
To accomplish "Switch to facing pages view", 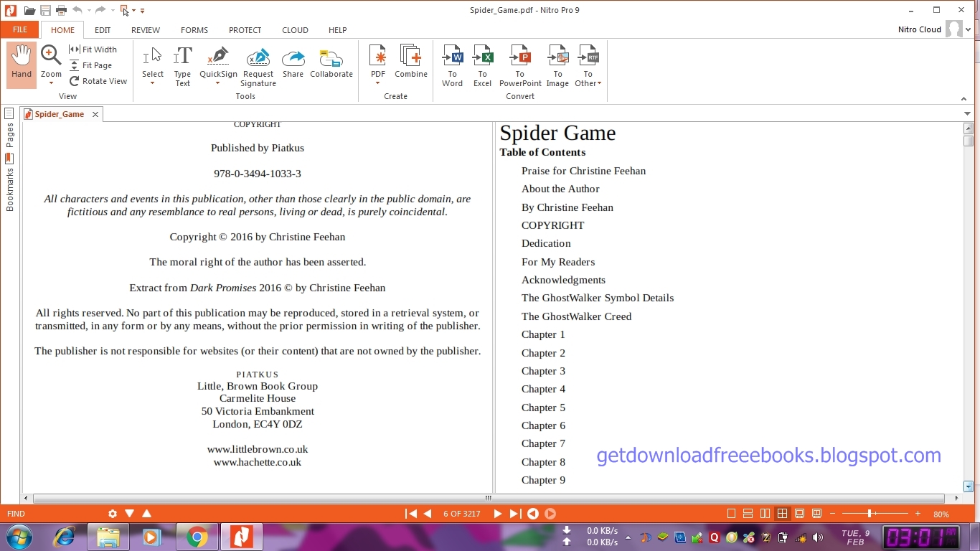I will [x=765, y=514].
